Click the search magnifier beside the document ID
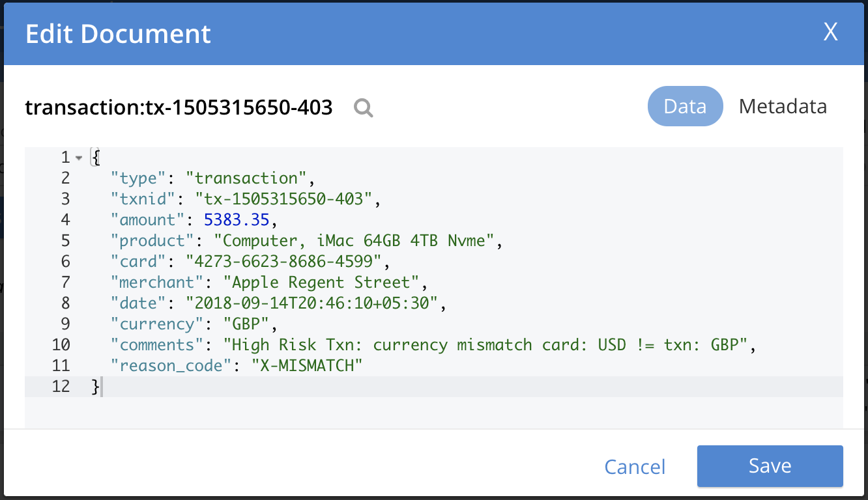This screenshot has width=868, height=500. pos(363,108)
